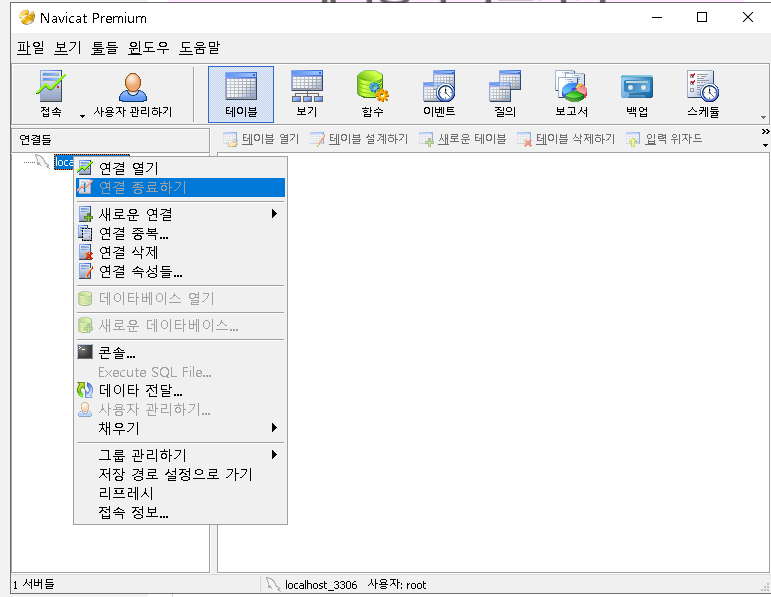771x597 pixels.
Task: Click the 입력 위자드 import wizard button
Action: pyautogui.click(x=664, y=139)
